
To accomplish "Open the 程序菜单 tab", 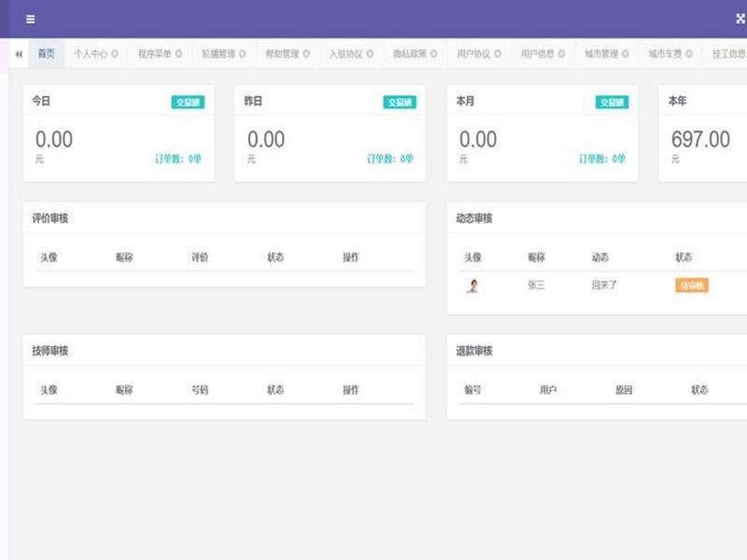I will tap(154, 54).
